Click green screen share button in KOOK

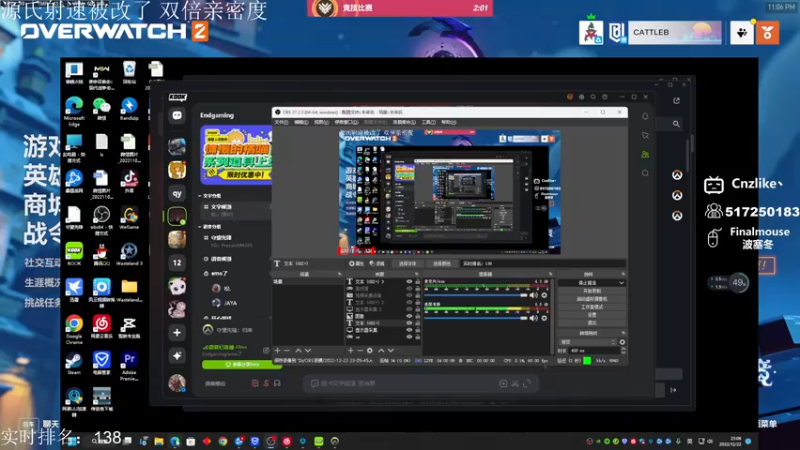(x=242, y=365)
